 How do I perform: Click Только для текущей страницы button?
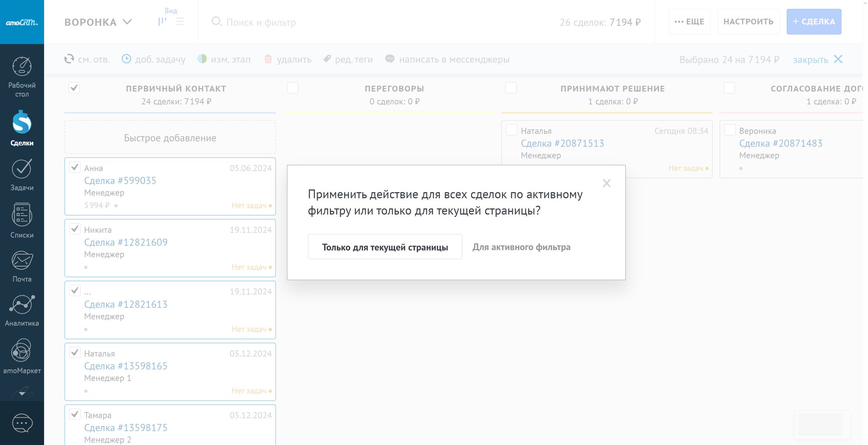(385, 247)
